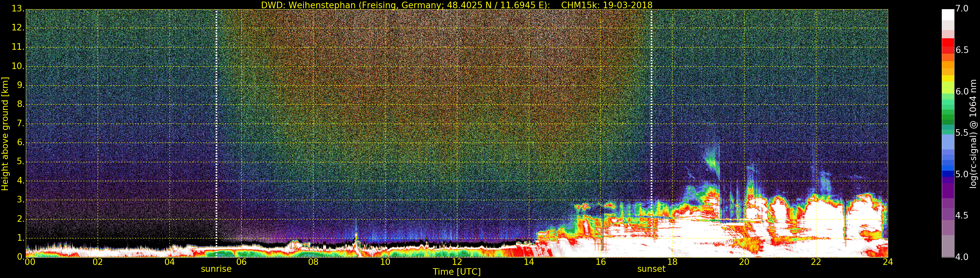Click the colorbar tick label 4.0

tap(962, 257)
